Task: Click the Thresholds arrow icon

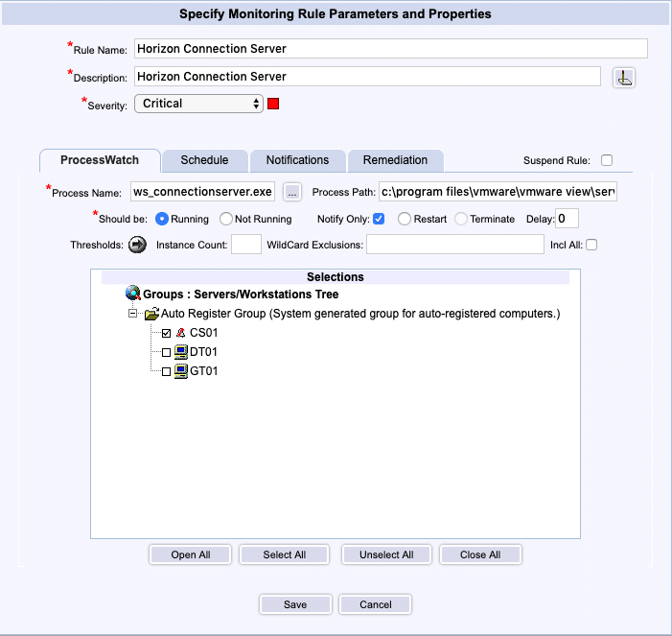Action: point(137,245)
